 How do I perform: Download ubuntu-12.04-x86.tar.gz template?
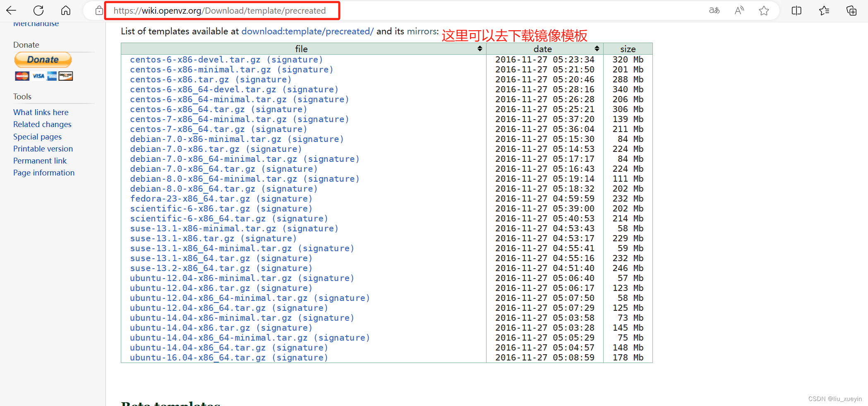point(190,288)
